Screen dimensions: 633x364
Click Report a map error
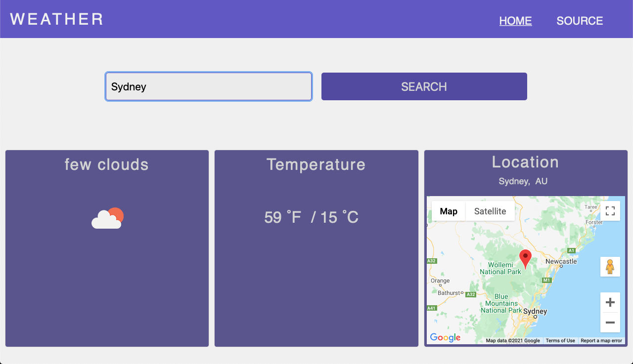[x=601, y=340]
